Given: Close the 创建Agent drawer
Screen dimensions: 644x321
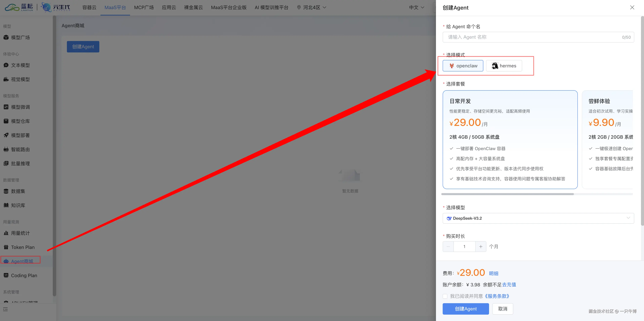Looking at the screenshot, I should point(632,8).
